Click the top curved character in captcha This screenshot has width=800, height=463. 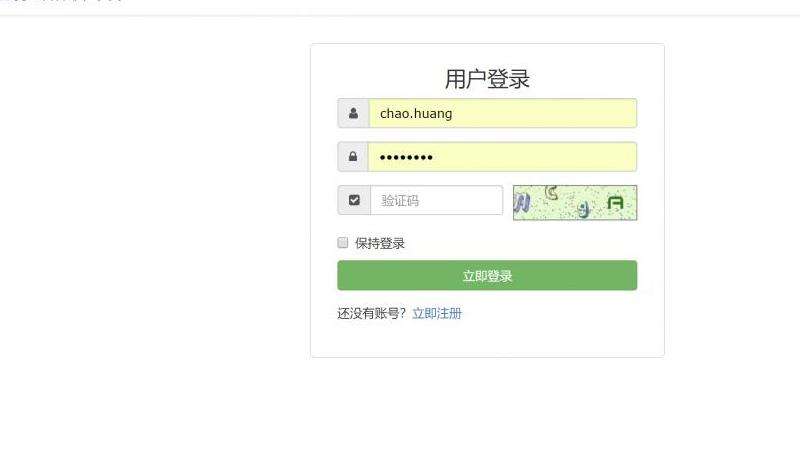click(x=551, y=193)
